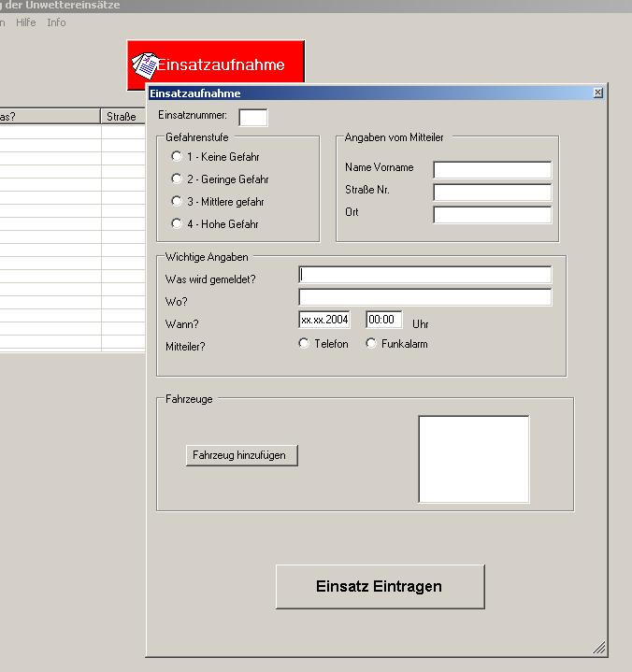Click the 'Straße Nr.' input field
The width and height of the screenshot is (632, 672).
[492, 193]
